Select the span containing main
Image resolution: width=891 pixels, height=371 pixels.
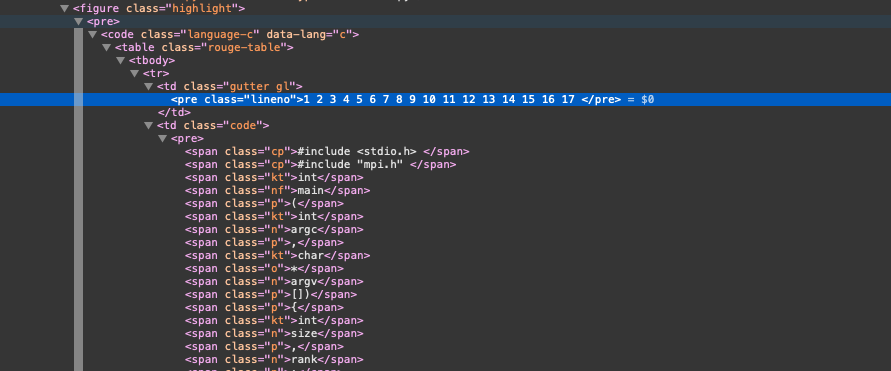tap(278, 190)
